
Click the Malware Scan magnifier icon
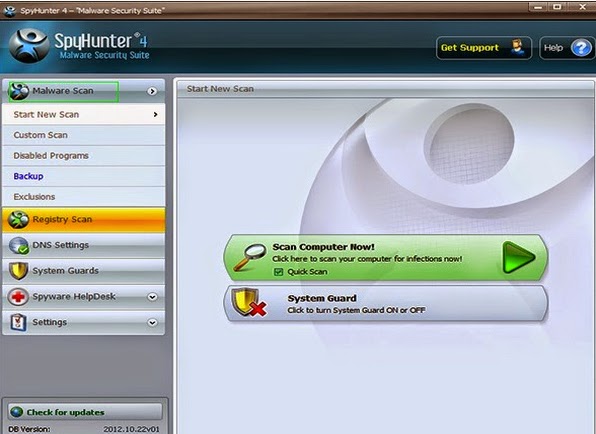[x=19, y=91]
